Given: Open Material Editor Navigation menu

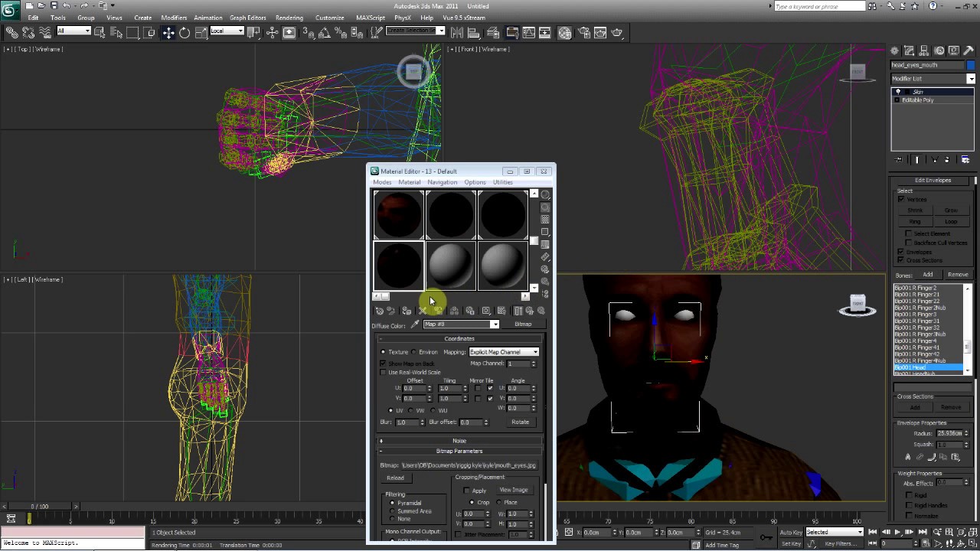Looking at the screenshot, I should click(x=442, y=182).
